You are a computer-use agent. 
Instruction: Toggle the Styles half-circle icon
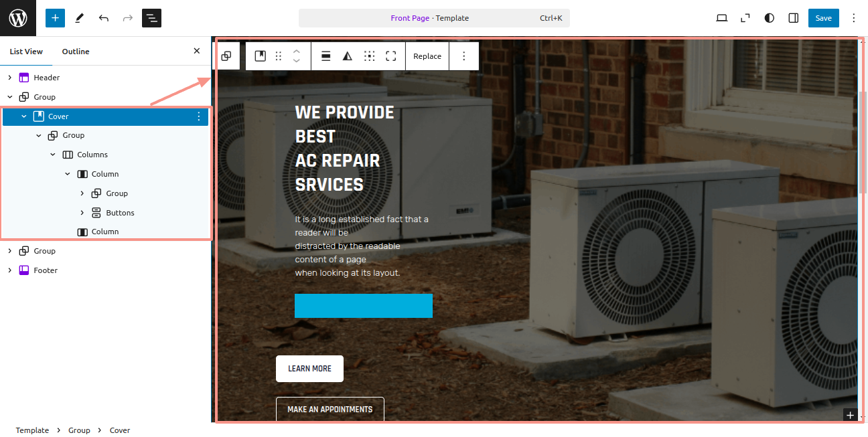(x=770, y=18)
